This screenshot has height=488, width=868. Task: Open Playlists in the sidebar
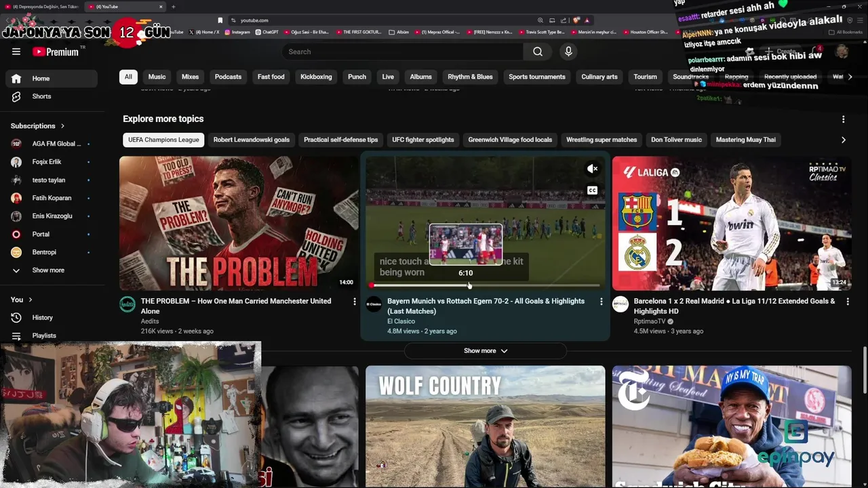[52, 335]
